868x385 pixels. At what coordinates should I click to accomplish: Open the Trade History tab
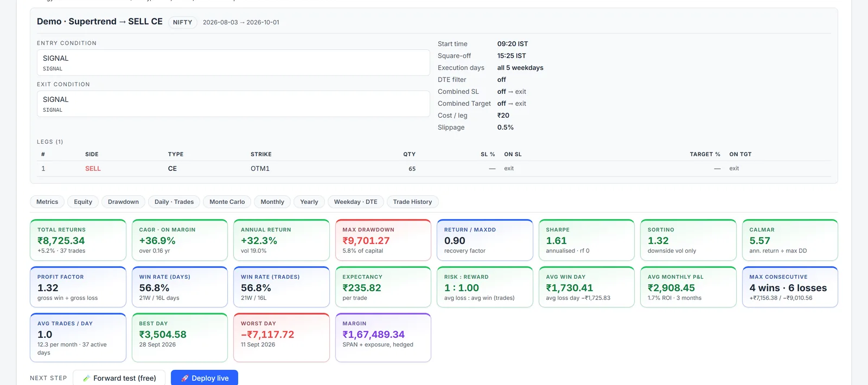coord(413,202)
